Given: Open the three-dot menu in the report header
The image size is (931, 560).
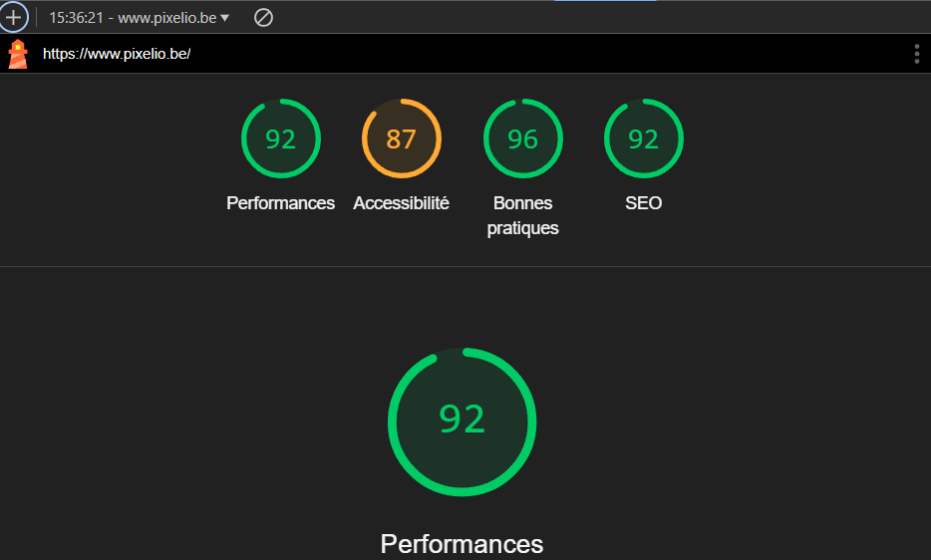Looking at the screenshot, I should [x=916, y=54].
